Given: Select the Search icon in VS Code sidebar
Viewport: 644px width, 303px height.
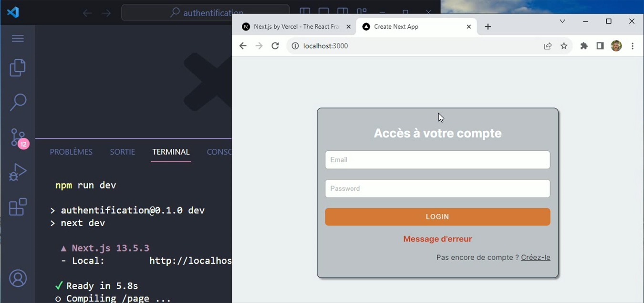Looking at the screenshot, I should pos(18,102).
